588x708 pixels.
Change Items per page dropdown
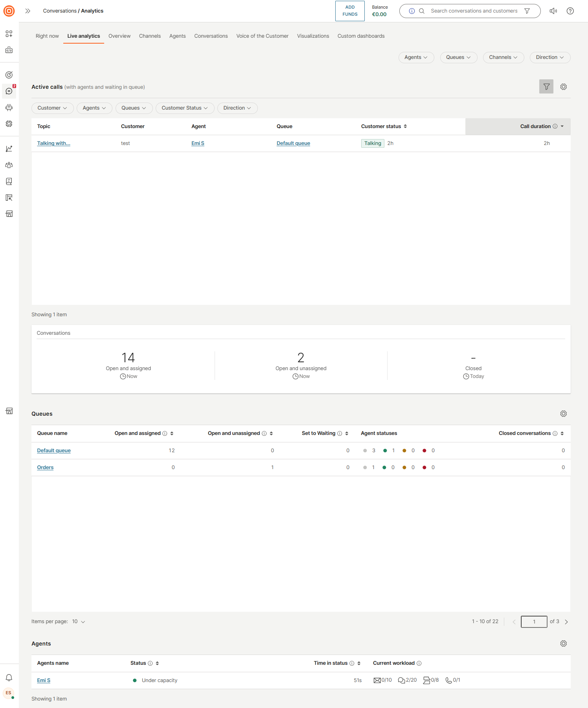click(79, 622)
